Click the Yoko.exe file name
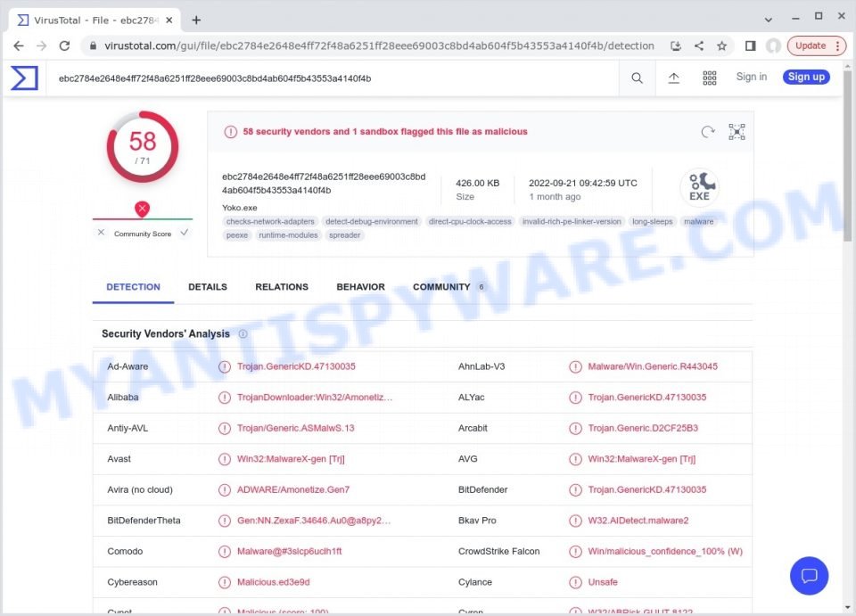 239,208
